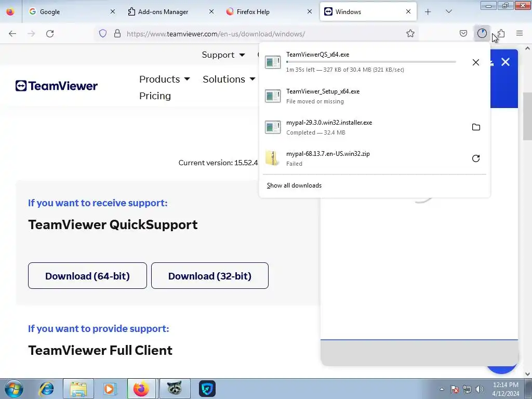Open the volume speaker tray icon
The image size is (532, 399).
pyautogui.click(x=480, y=389)
